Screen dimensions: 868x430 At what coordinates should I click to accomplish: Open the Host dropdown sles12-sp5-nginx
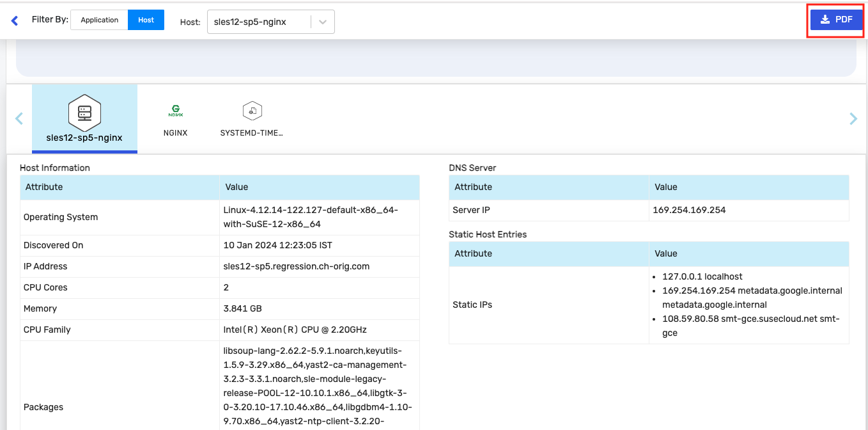tap(271, 22)
